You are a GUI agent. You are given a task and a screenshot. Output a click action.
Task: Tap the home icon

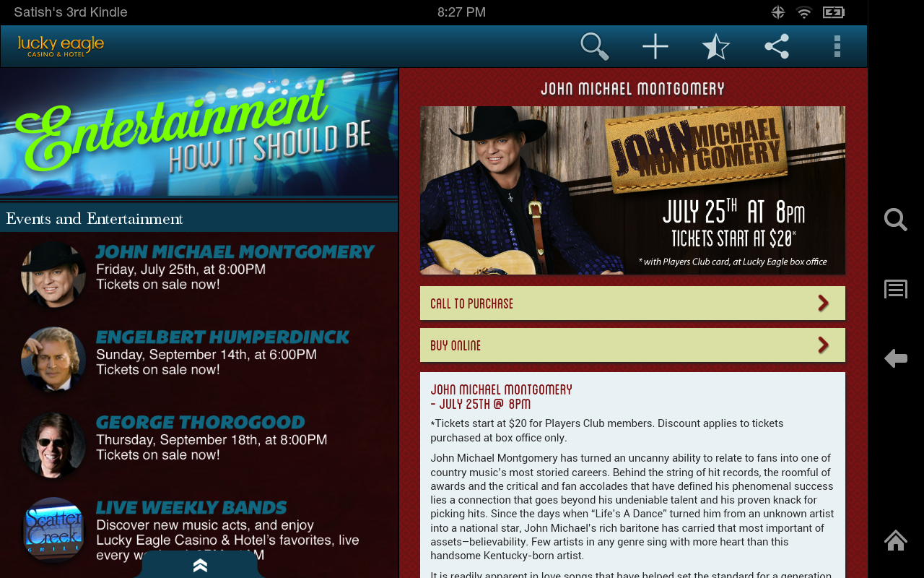click(x=896, y=540)
